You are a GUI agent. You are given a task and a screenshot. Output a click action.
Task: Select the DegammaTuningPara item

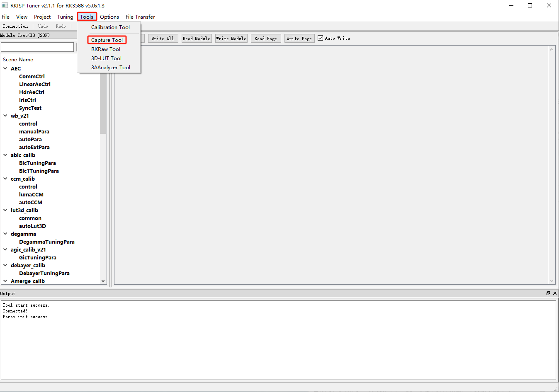coord(47,242)
